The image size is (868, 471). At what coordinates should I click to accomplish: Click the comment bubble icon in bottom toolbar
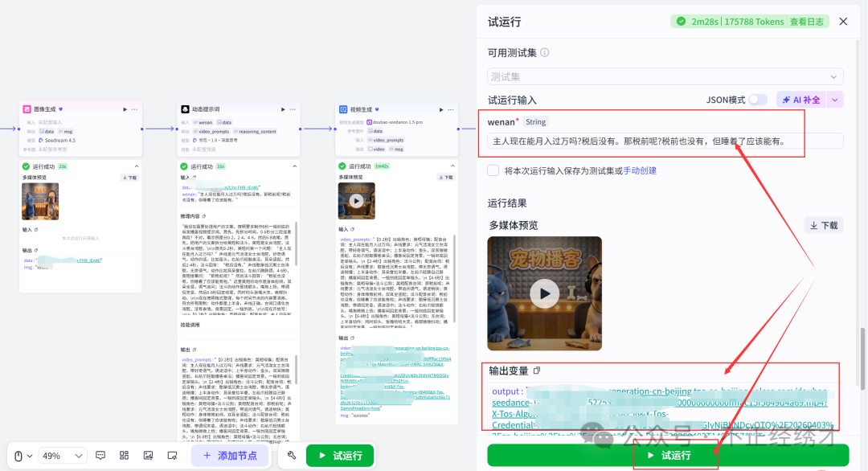100,455
